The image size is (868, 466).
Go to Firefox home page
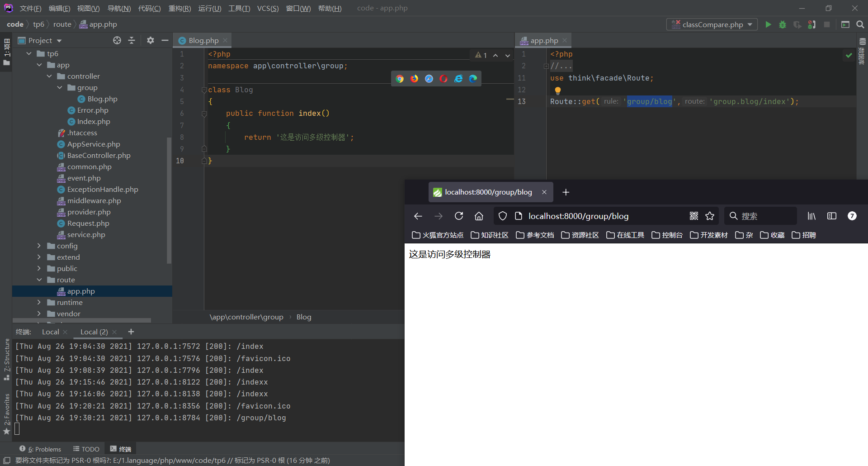pyautogui.click(x=479, y=216)
